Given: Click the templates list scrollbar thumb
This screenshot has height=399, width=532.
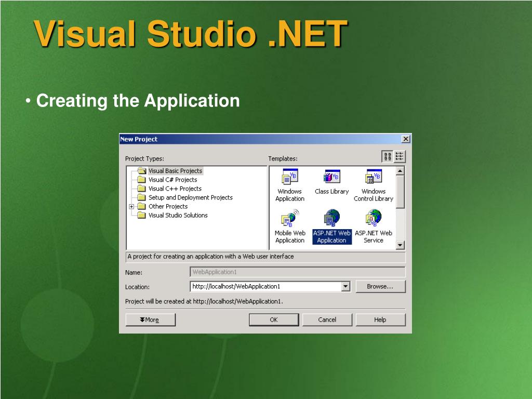Looking at the screenshot, I should [x=400, y=192].
